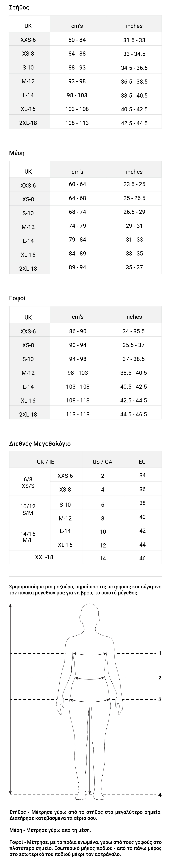Click the 113 - 118 hips measurement cell
The width and height of the screenshot is (177, 868).
(x=78, y=414)
